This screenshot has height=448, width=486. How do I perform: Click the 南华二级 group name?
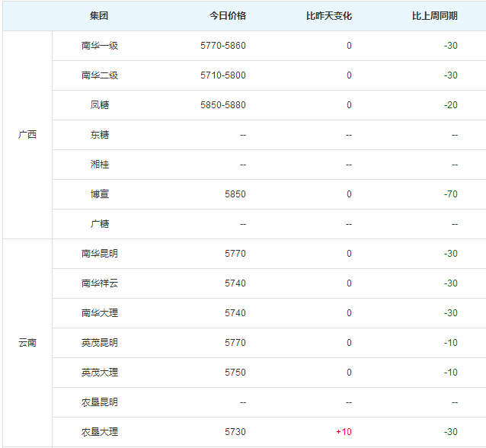point(100,75)
